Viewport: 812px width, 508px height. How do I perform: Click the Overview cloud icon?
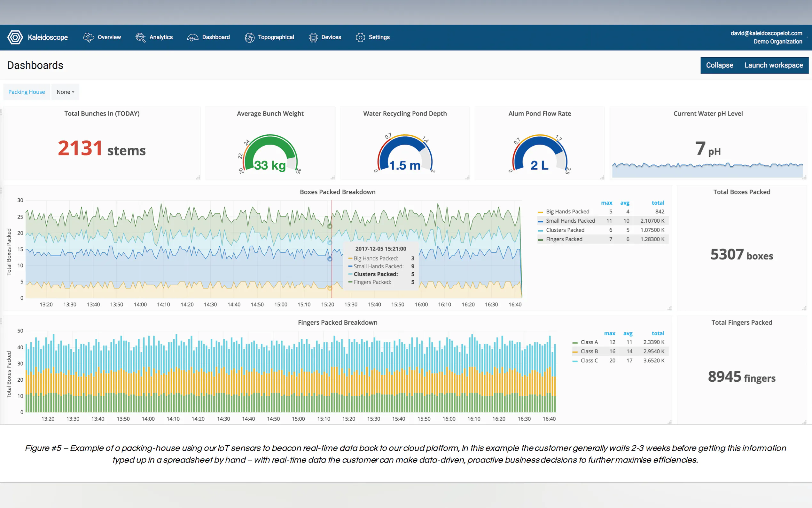[88, 37]
